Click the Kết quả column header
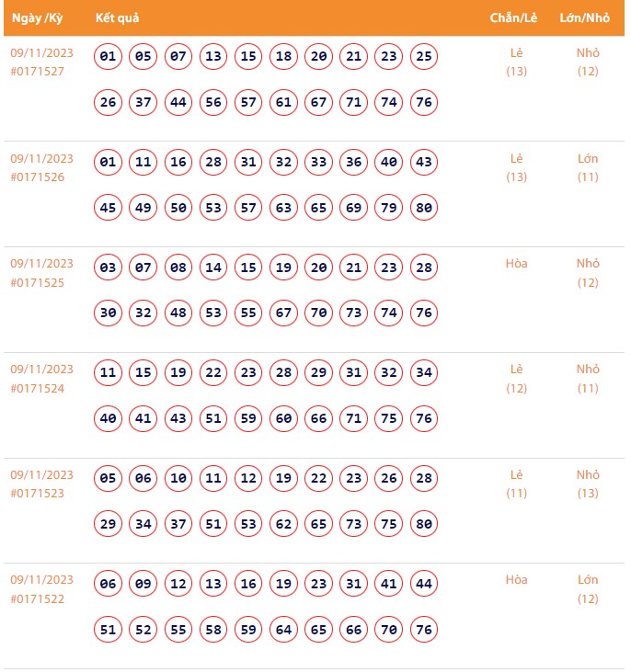 (x=117, y=18)
